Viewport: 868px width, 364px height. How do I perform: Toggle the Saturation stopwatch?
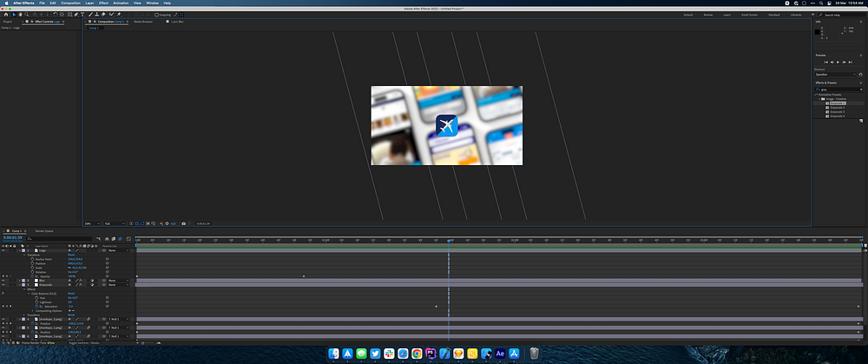36,307
